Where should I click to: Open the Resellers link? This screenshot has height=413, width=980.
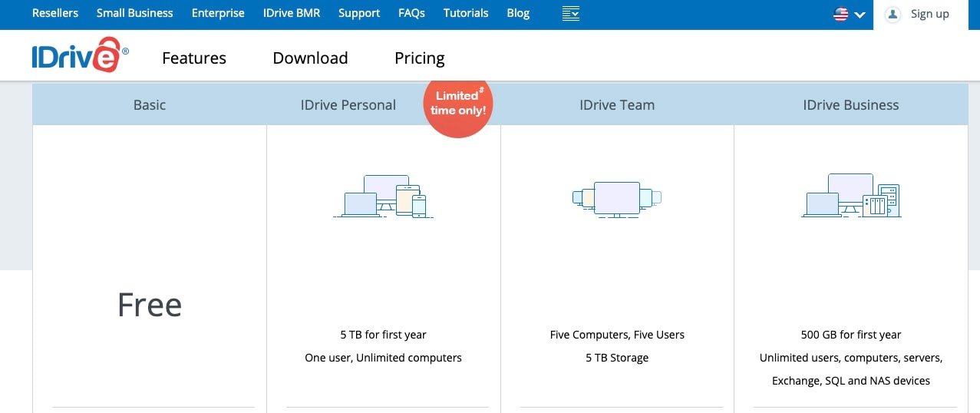(x=55, y=13)
